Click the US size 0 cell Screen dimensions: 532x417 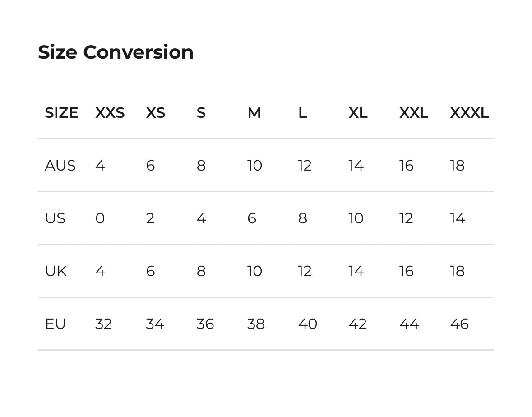[100, 218]
